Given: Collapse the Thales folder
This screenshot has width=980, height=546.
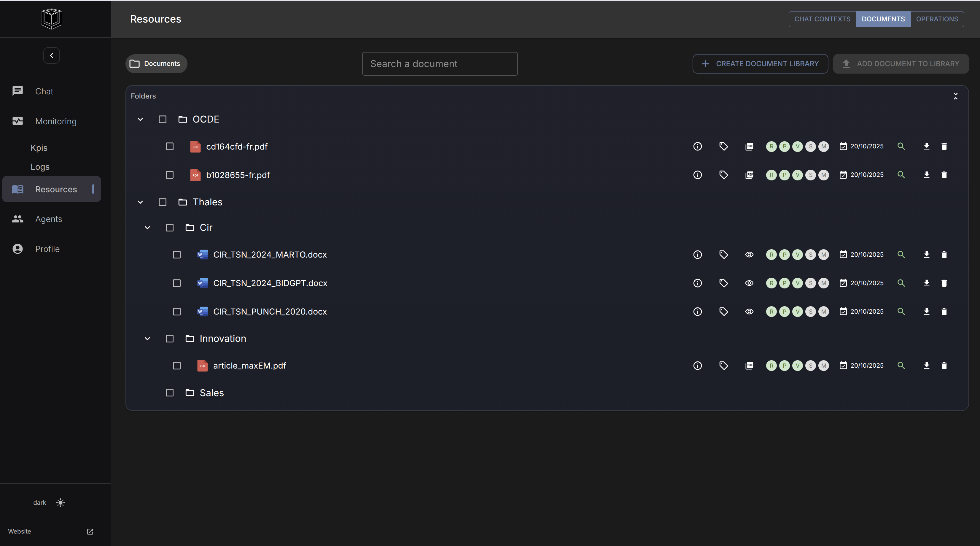Looking at the screenshot, I should coord(140,202).
